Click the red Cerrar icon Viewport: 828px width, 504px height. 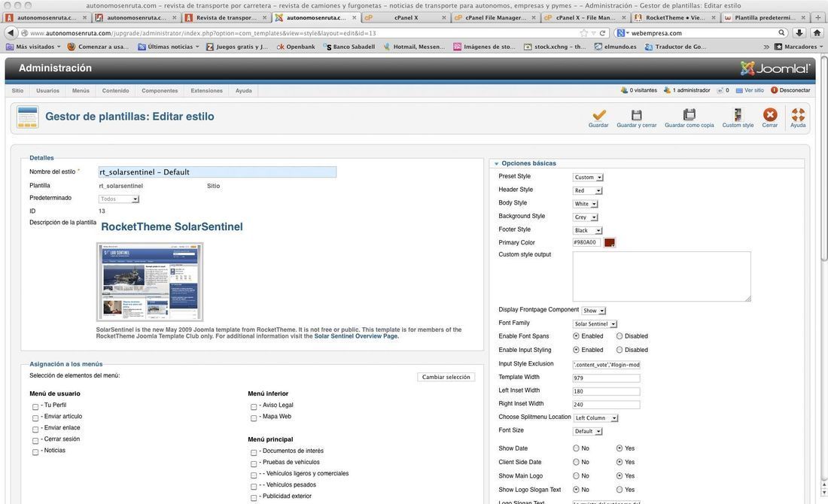coord(770,114)
